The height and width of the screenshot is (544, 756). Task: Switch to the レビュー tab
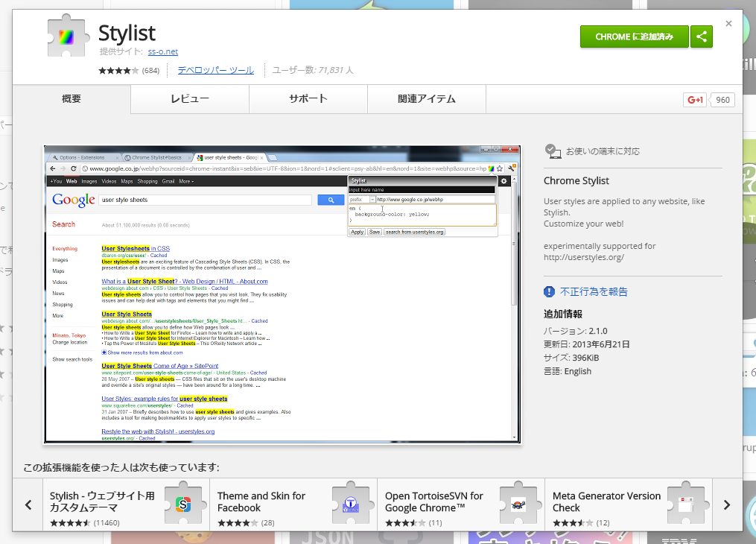pos(190,99)
